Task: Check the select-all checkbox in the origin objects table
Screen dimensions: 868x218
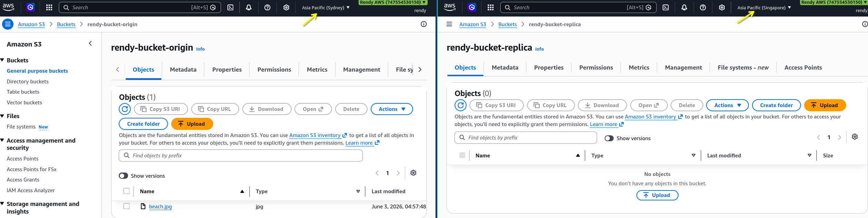Action: click(126, 191)
